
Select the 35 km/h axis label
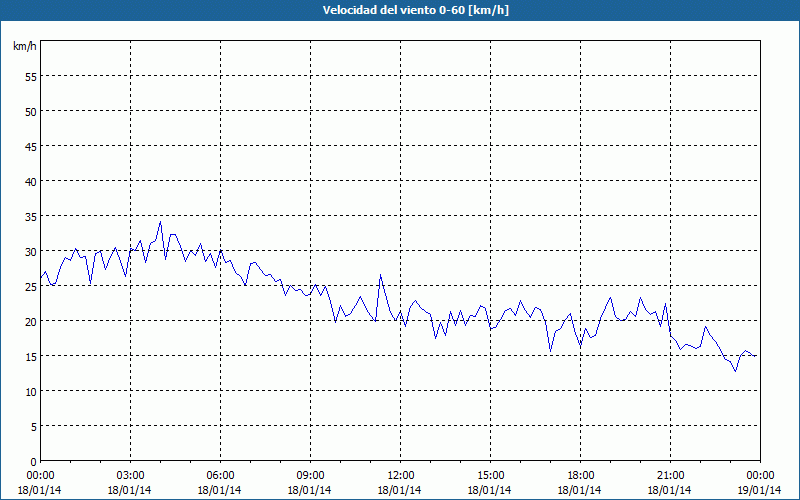31,216
